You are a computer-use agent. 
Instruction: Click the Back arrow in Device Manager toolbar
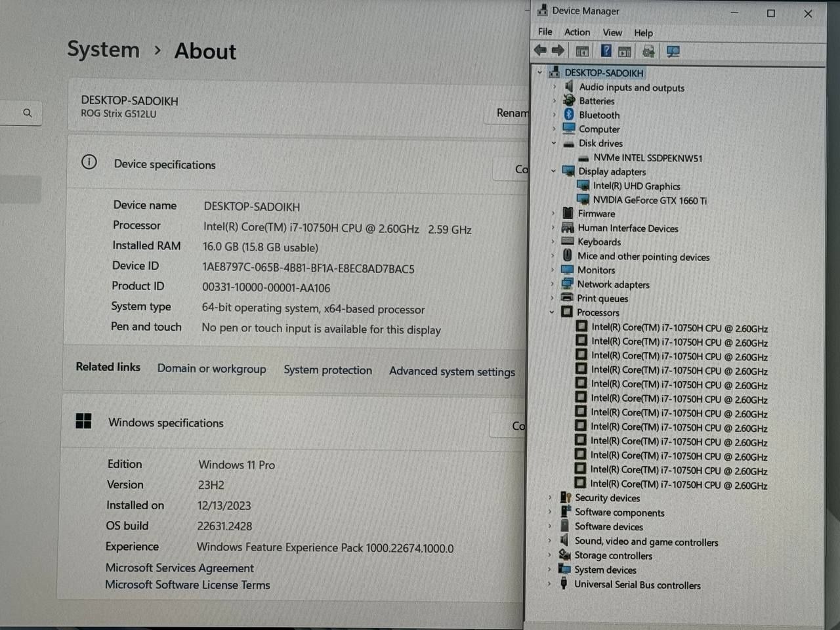pos(541,51)
